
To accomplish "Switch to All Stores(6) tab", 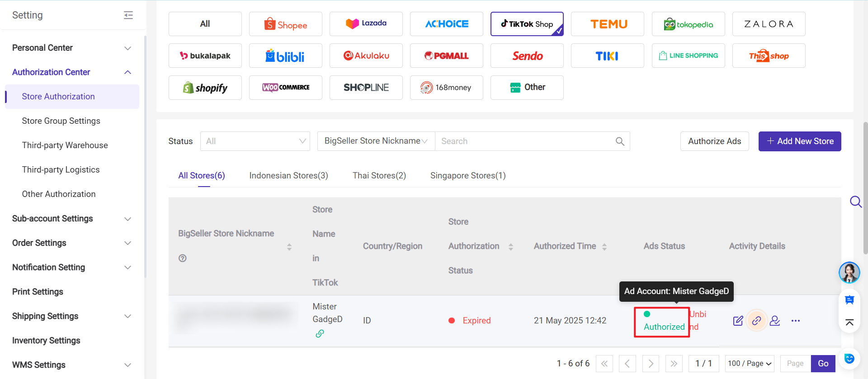I will pos(202,176).
